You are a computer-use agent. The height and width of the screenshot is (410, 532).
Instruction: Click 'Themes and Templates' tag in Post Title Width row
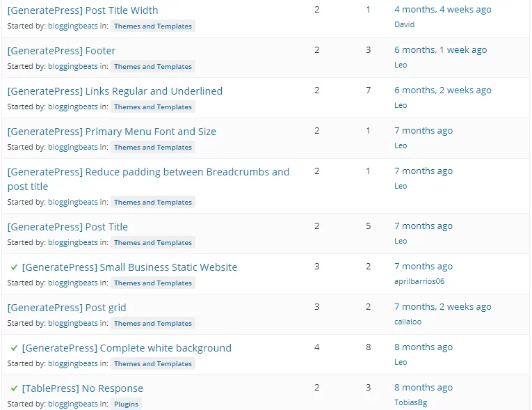(153, 26)
